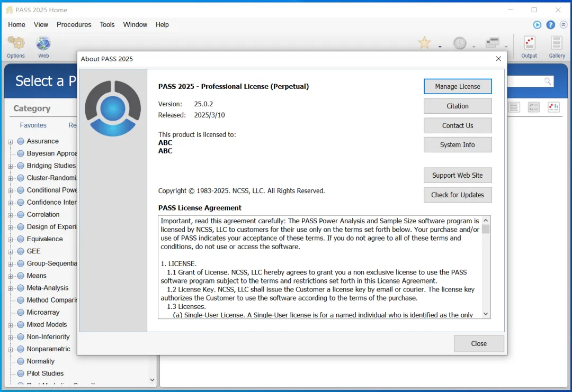The image size is (572, 392).
Task: Expand the Equivalence tree node
Action: click(x=11, y=239)
